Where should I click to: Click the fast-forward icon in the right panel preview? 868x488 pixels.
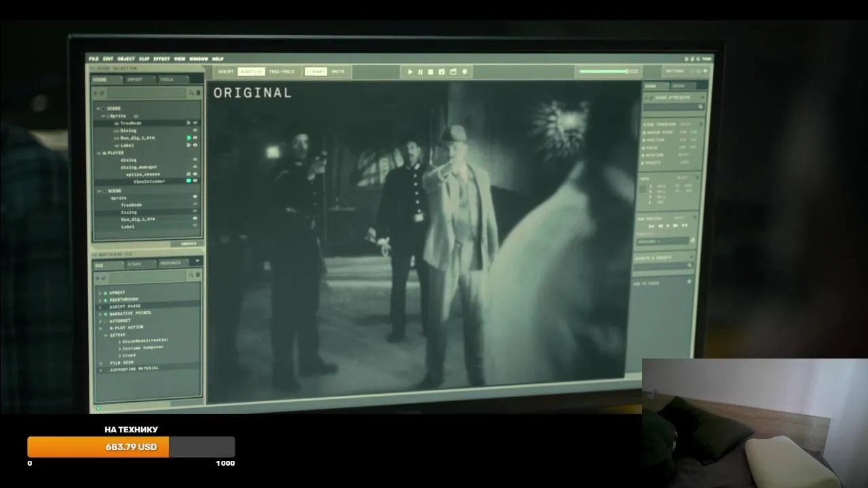tap(675, 226)
